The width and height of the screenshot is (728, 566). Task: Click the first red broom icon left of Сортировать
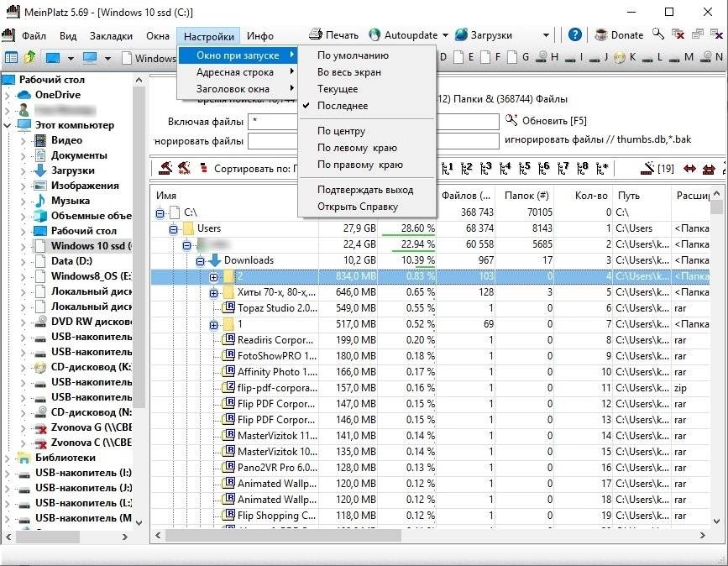165,168
